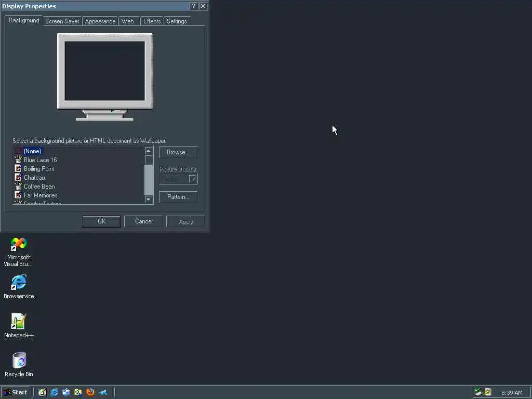Open the Appearance tab
The height and width of the screenshot is (399, 532).
click(100, 21)
